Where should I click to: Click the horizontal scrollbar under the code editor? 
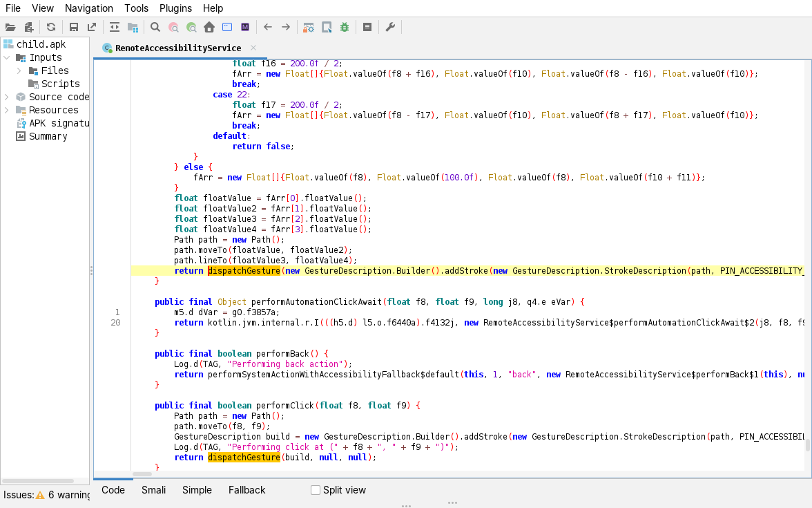tap(142, 474)
